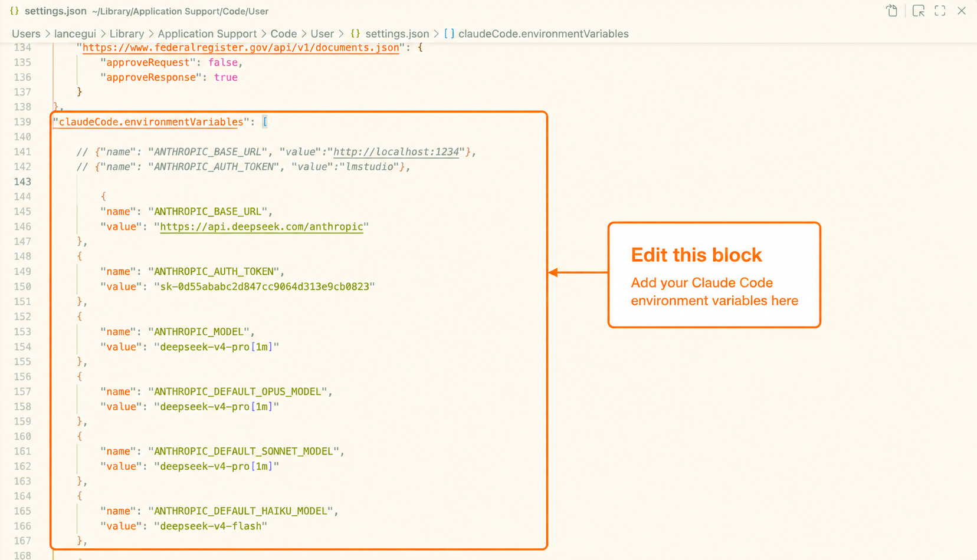The image size is (977, 560).
Task: Click "ANTHROPIC_DEFAULT_SONNET_MODEL" on line 161
Action: tap(244, 451)
